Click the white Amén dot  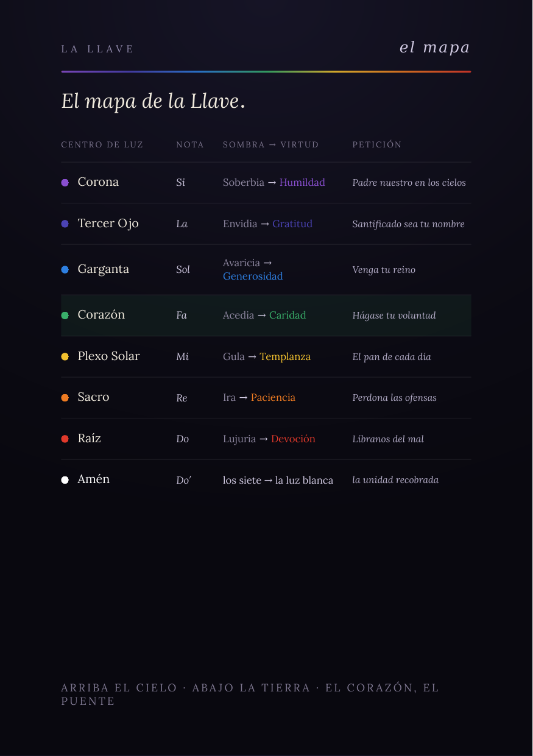coord(65,480)
